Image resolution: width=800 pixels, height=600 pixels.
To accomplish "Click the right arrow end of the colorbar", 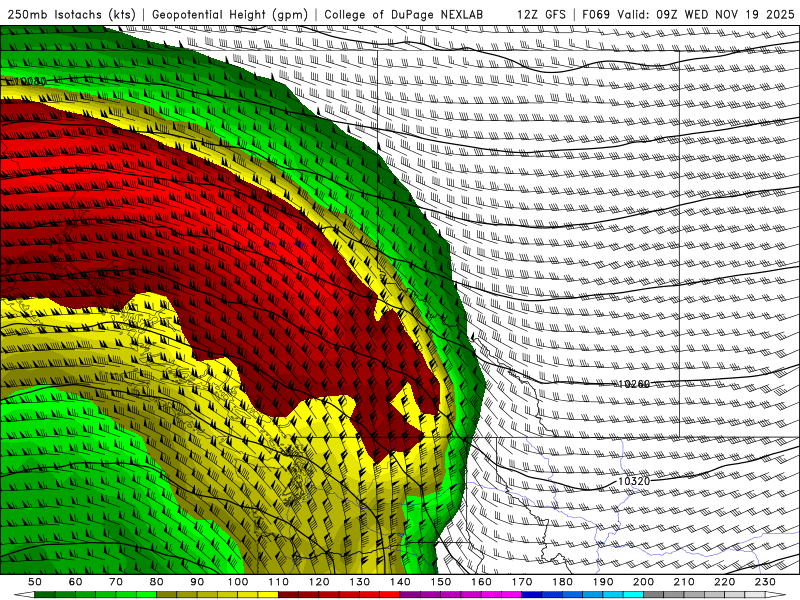I will (x=776, y=595).
